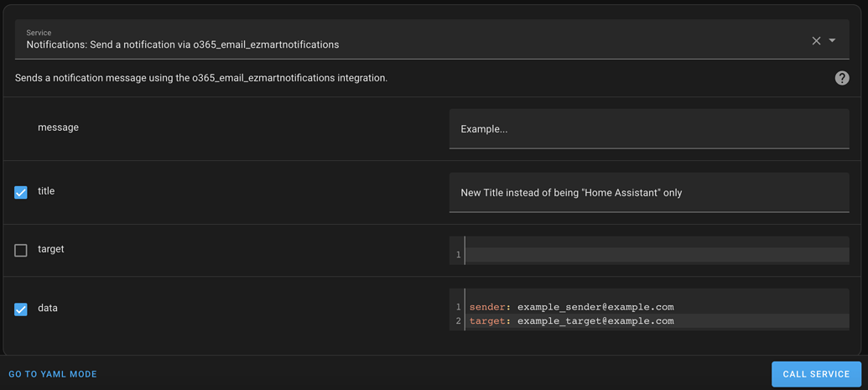Disable the data checkbox
This screenshot has height=390, width=868.
pyautogui.click(x=21, y=309)
